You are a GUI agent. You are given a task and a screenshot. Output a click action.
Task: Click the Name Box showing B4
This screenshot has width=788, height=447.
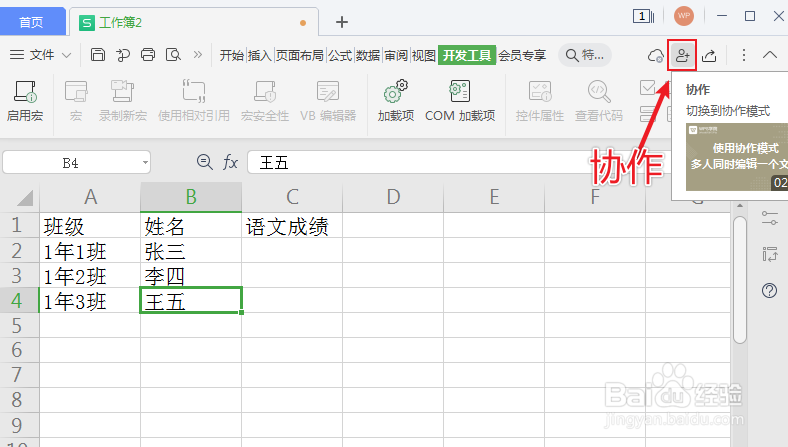click(x=70, y=163)
